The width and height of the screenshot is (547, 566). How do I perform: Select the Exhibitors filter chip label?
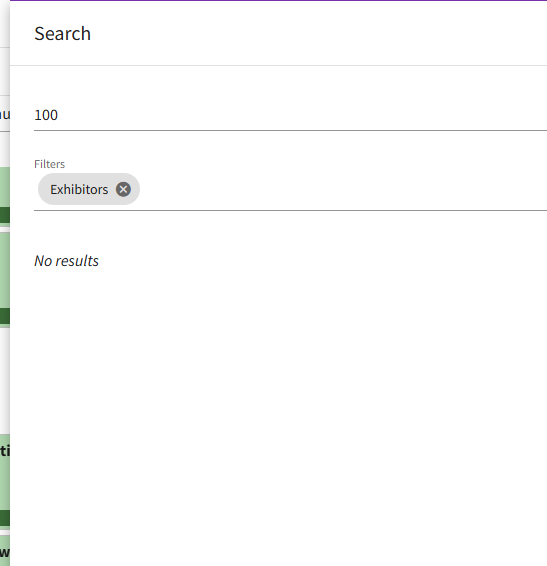coord(79,189)
